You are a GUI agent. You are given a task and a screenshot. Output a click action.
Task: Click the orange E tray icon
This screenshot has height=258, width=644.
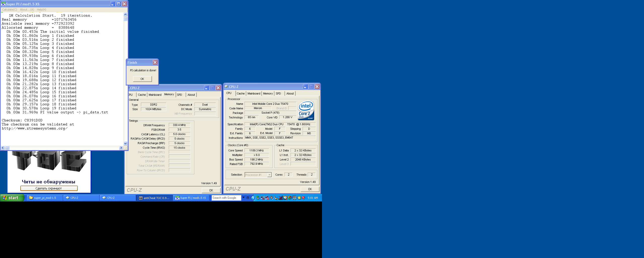pos(285,198)
